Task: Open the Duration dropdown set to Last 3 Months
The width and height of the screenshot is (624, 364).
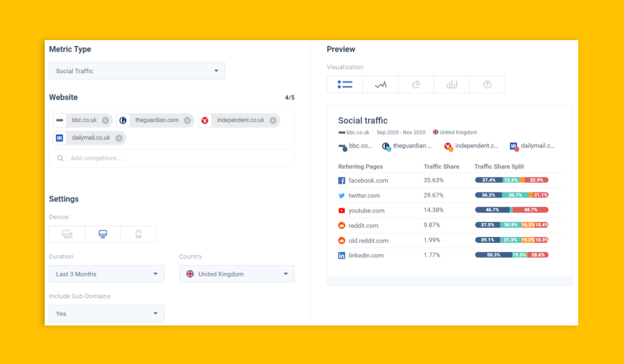Action: coord(107,274)
